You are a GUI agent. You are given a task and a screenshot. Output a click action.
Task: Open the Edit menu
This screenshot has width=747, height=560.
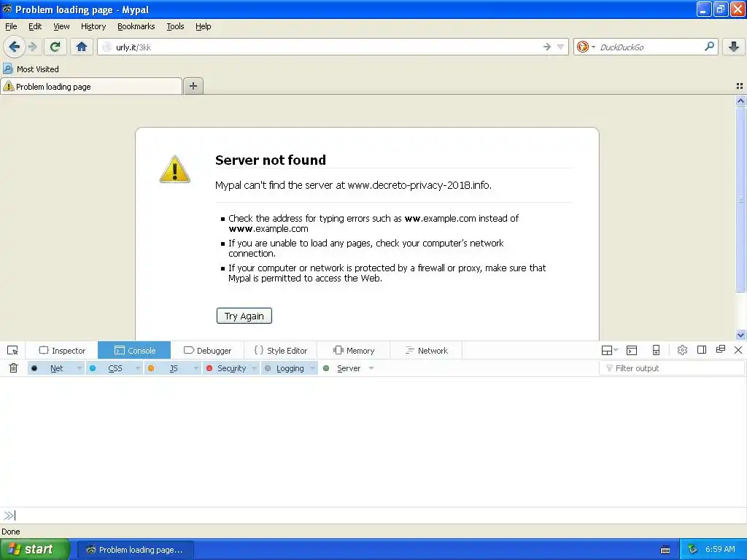coord(35,26)
